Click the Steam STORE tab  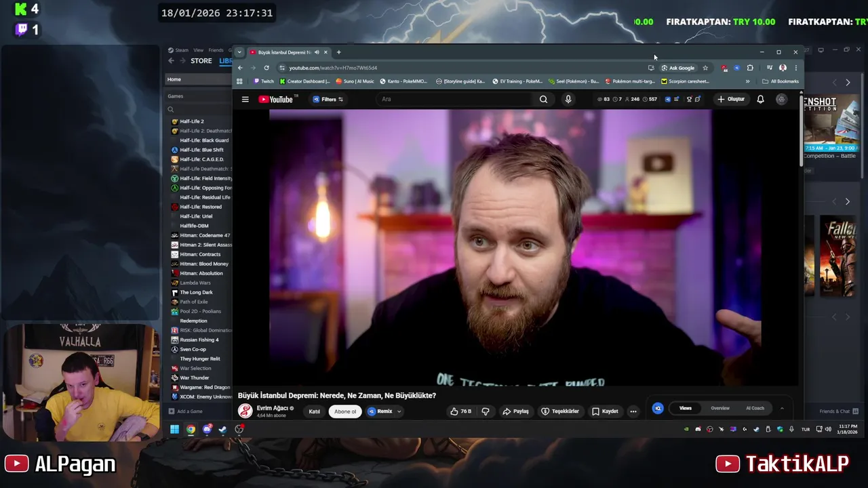[x=201, y=61]
